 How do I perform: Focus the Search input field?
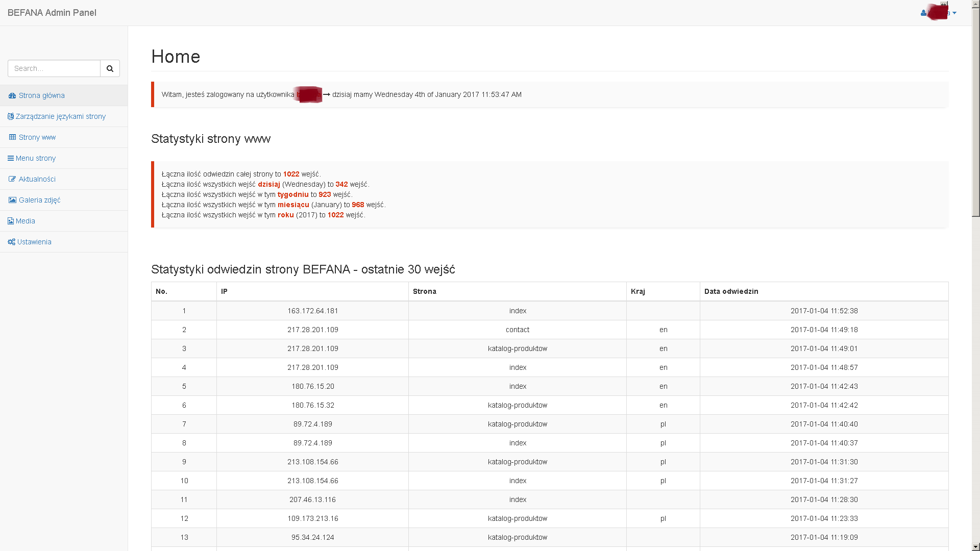click(x=54, y=68)
